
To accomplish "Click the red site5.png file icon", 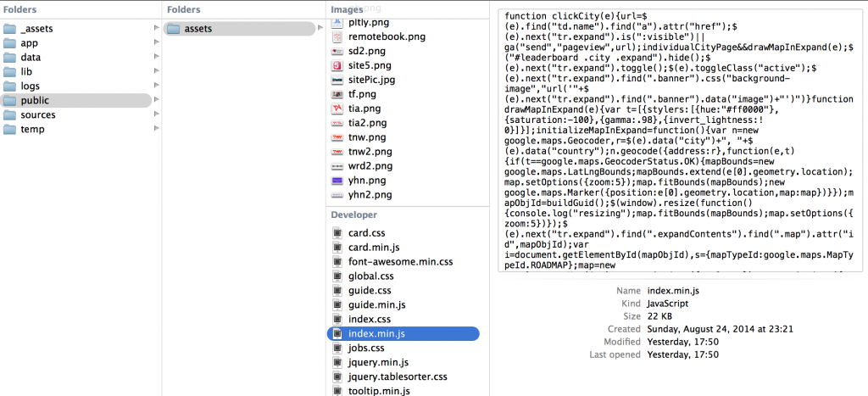I will click(337, 65).
